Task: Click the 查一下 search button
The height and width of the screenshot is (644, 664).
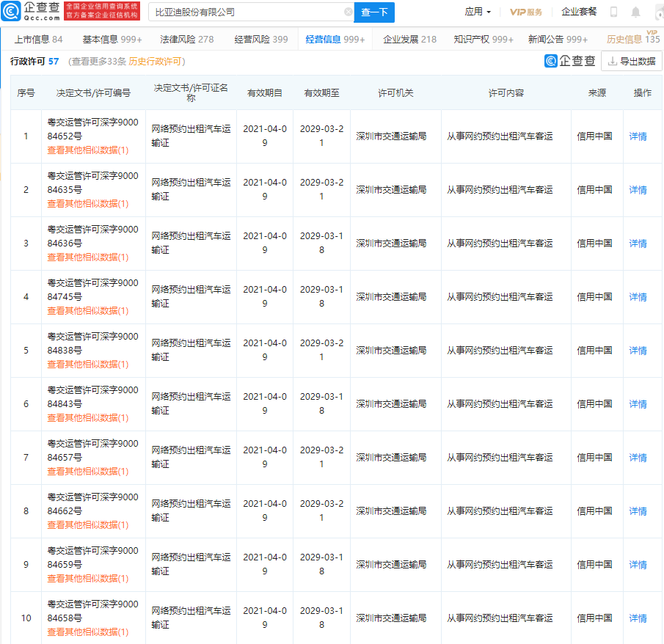Action: (374, 12)
